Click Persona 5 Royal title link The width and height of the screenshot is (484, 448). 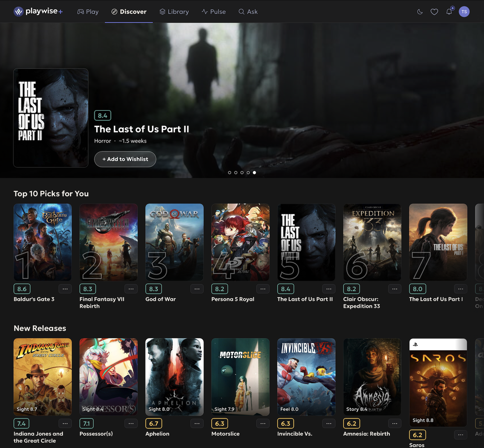click(x=233, y=299)
